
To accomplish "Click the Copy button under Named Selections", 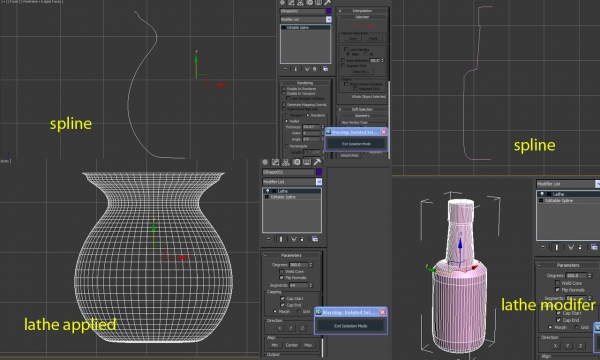I will click(x=352, y=39).
